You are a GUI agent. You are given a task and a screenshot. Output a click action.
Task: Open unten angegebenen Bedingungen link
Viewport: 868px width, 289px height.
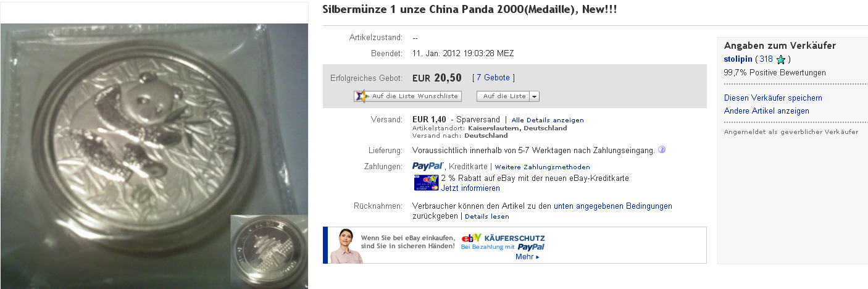coord(613,206)
